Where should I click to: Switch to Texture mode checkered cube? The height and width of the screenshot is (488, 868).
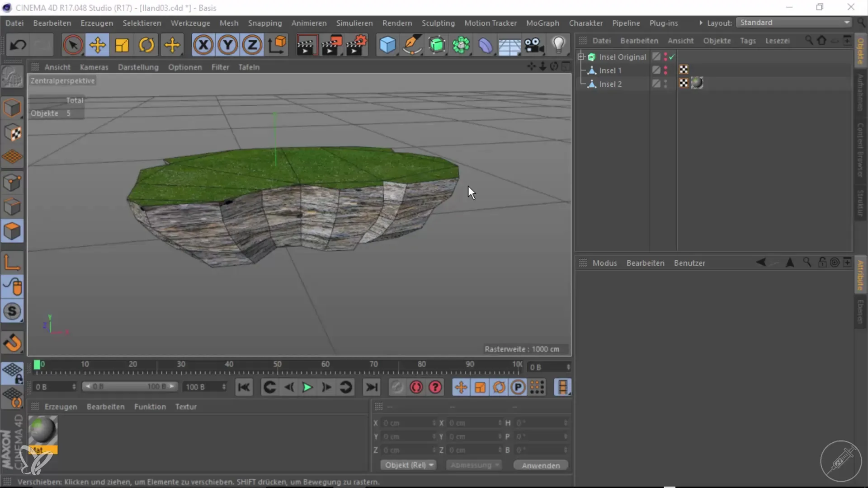(12, 132)
